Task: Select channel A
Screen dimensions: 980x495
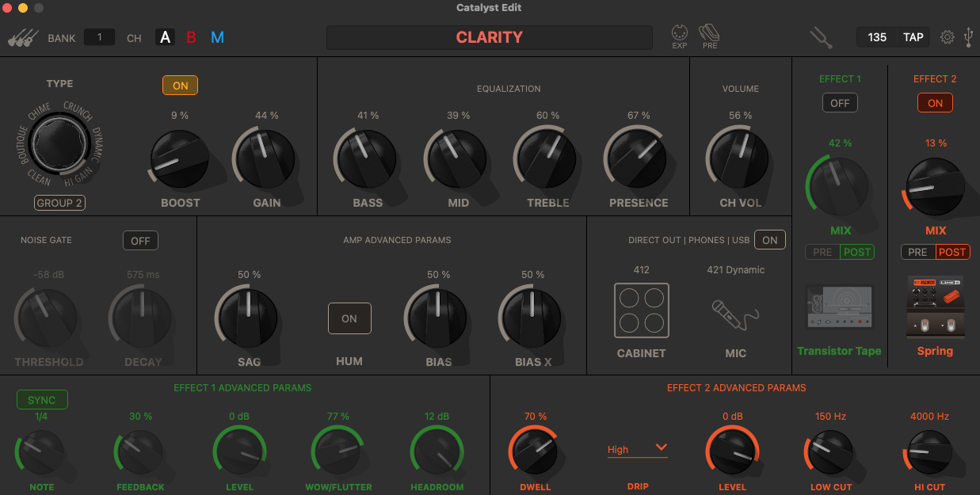Action: (x=165, y=37)
